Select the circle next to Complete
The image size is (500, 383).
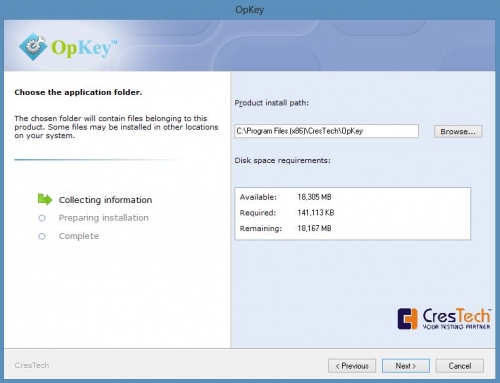tap(42, 236)
